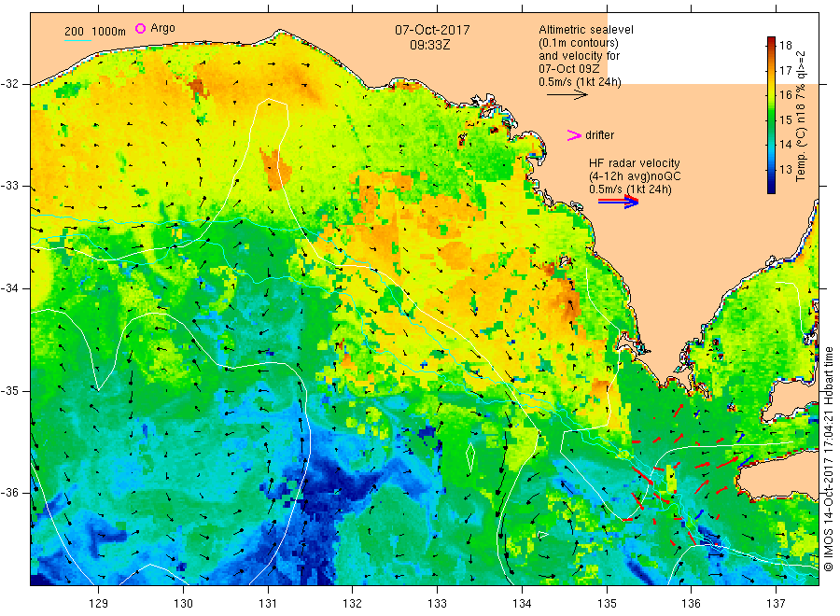
Task: Click the '0.5m/s (1kt 24h)' text under HF radar
Action: [x=630, y=189]
